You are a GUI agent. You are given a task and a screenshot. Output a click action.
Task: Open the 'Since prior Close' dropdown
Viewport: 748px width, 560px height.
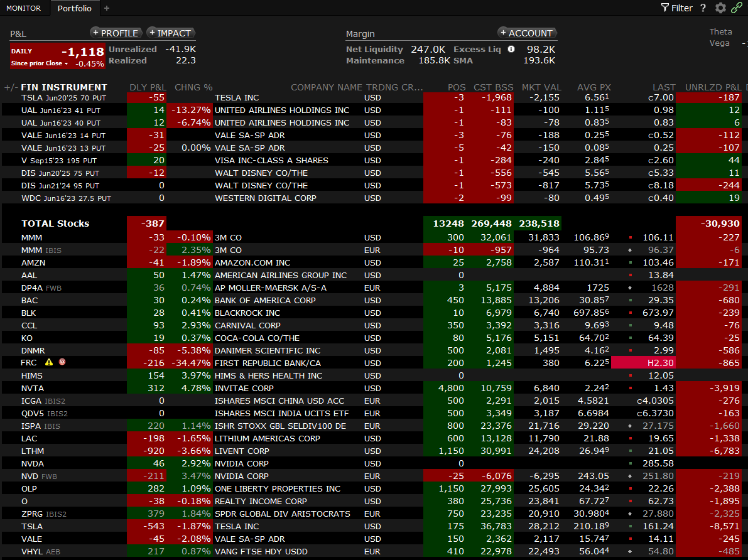(x=40, y=63)
